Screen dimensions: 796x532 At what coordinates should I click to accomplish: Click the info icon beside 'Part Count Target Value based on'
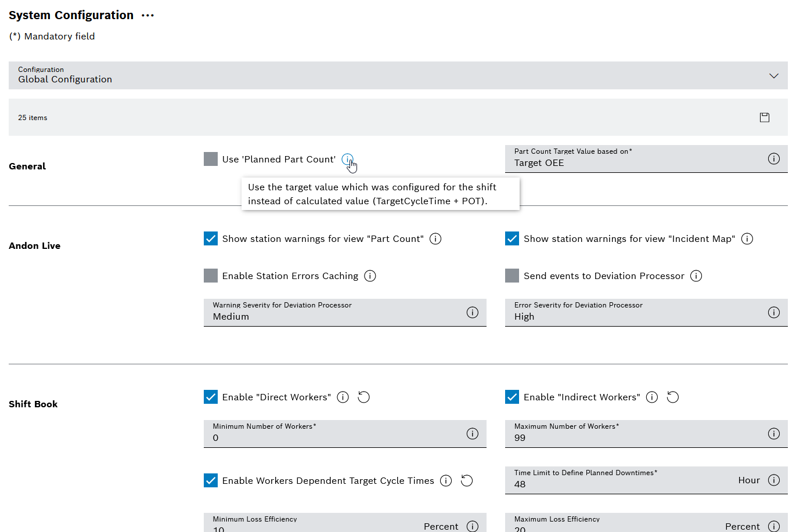[773, 158]
